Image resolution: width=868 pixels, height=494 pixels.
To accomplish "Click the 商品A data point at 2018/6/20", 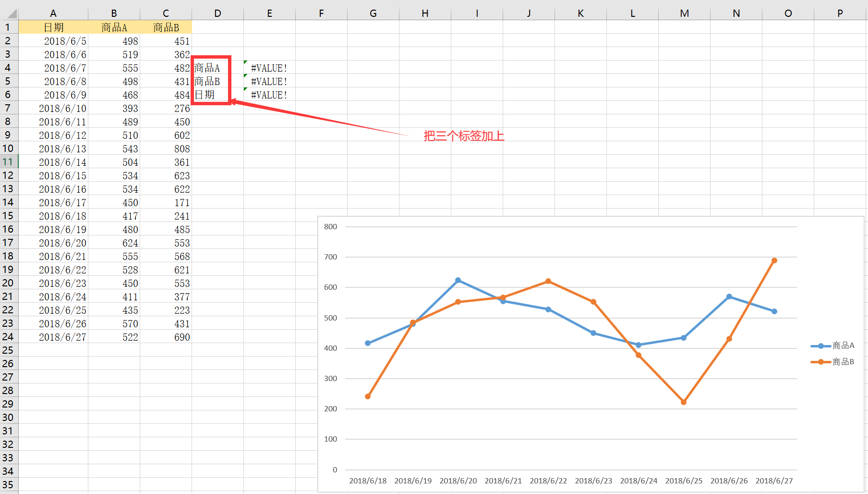I will point(458,280).
